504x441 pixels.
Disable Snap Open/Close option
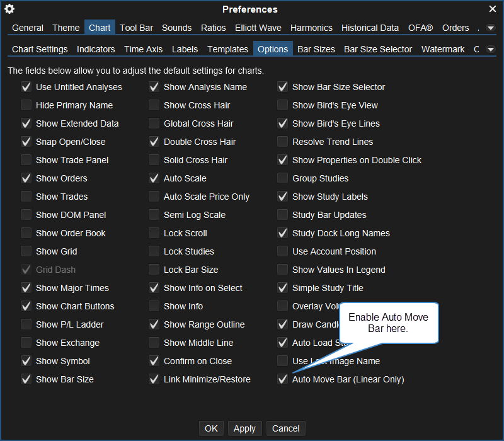(26, 142)
